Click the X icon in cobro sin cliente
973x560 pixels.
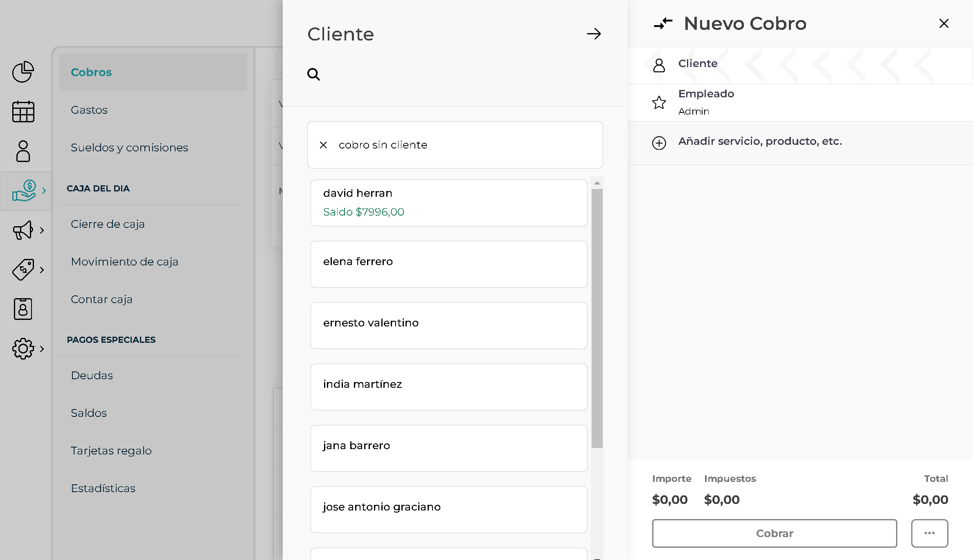pyautogui.click(x=323, y=145)
